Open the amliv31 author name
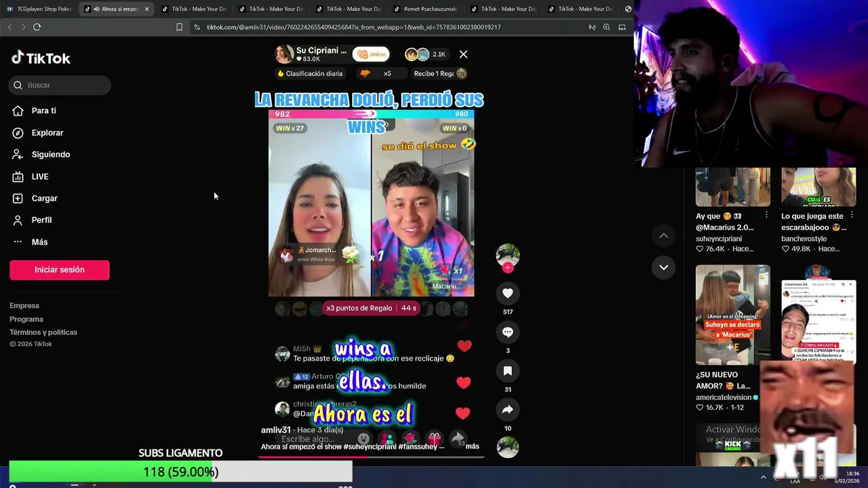Image resolution: width=868 pixels, height=488 pixels. [275, 430]
